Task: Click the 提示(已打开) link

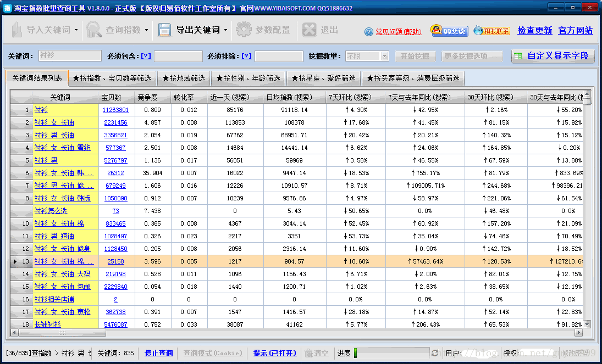Action: (275, 353)
